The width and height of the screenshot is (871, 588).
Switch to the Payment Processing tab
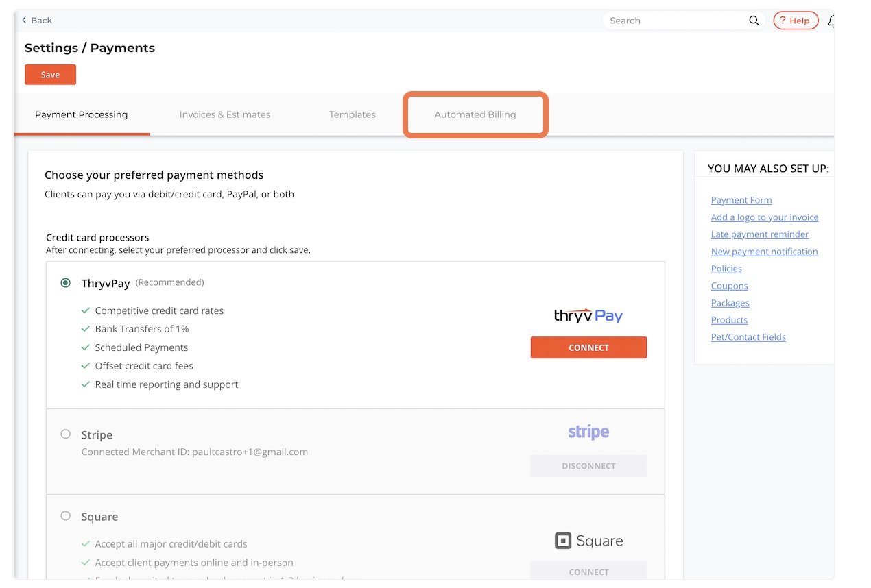pos(82,114)
